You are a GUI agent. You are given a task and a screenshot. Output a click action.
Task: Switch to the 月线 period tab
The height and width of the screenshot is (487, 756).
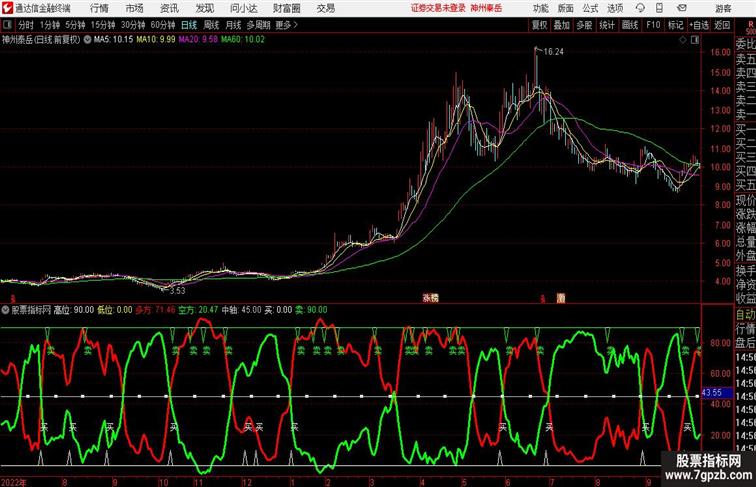click(233, 25)
